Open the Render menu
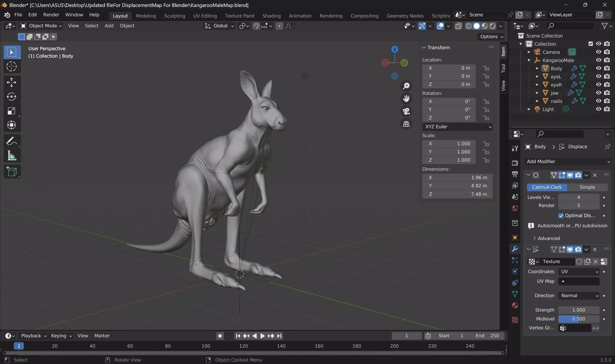The height and width of the screenshot is (364, 615). click(x=51, y=15)
